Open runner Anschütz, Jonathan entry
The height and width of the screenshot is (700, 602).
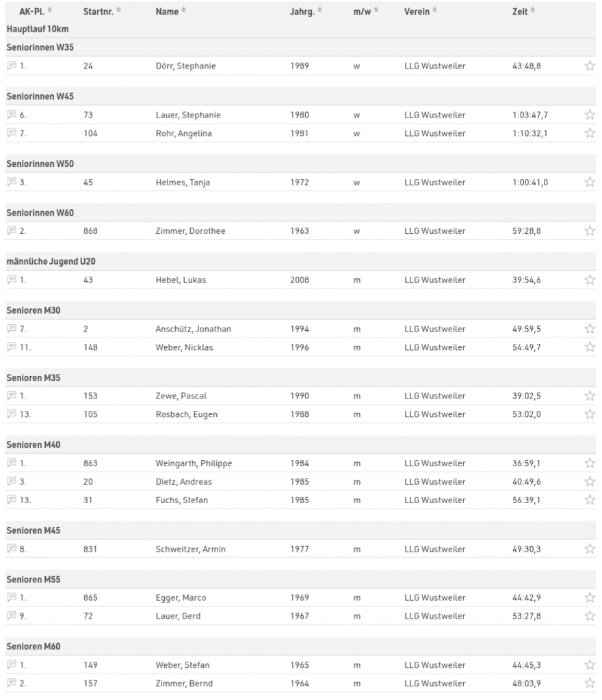tap(193, 329)
